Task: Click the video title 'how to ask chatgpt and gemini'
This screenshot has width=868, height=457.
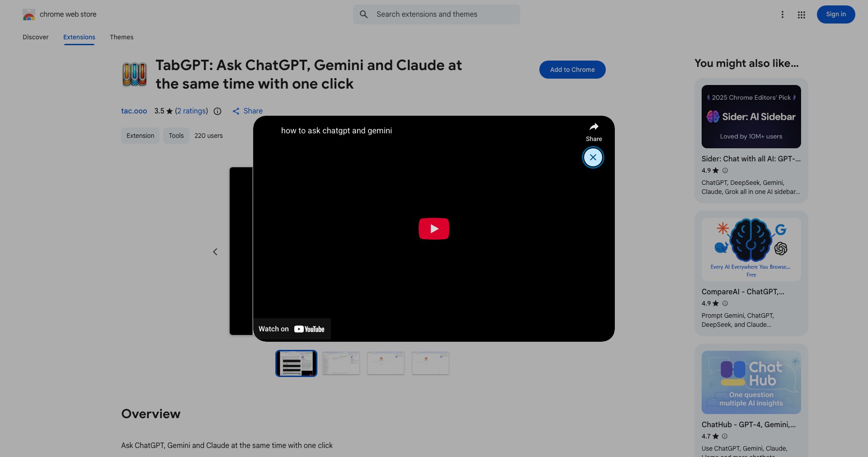Action: [336, 131]
